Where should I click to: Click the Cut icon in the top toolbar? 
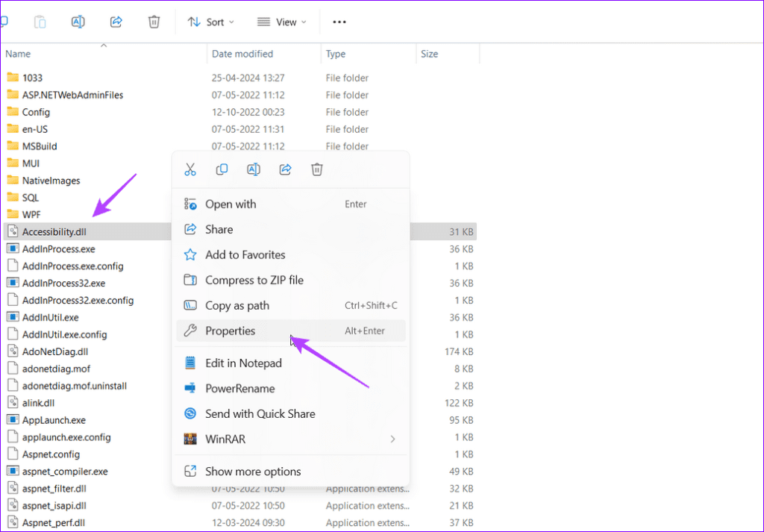pyautogui.click(x=6, y=22)
